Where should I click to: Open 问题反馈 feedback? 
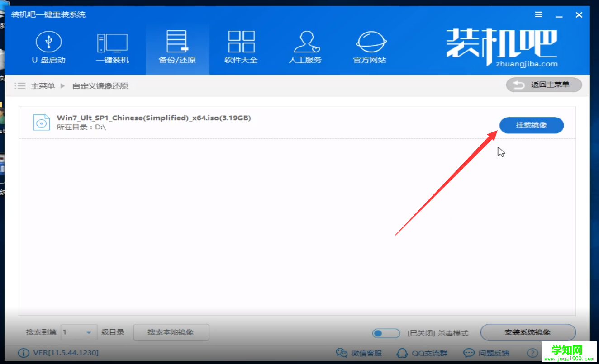487,353
